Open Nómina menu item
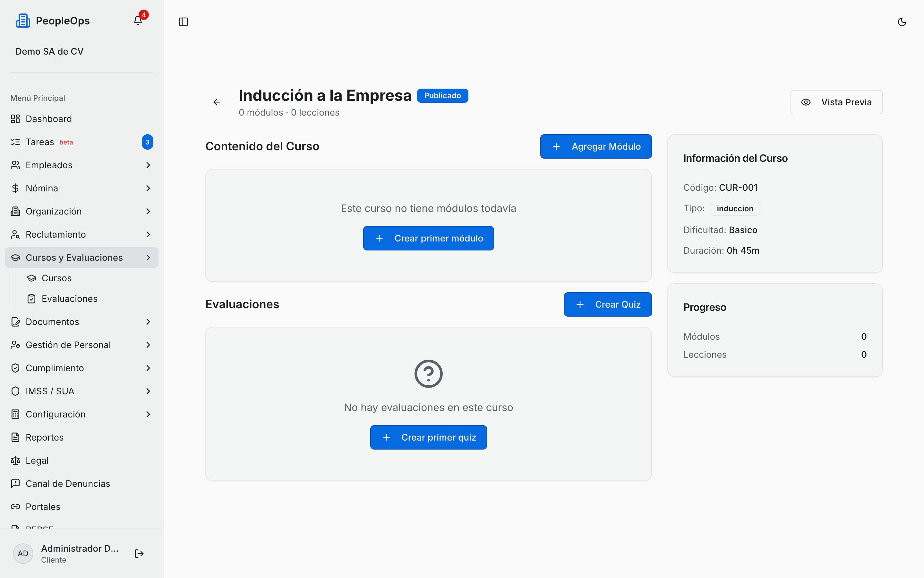This screenshot has height=578, width=924. point(82,188)
